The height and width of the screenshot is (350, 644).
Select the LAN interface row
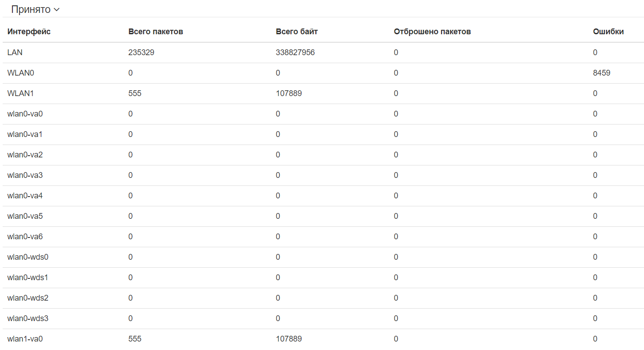tap(15, 52)
